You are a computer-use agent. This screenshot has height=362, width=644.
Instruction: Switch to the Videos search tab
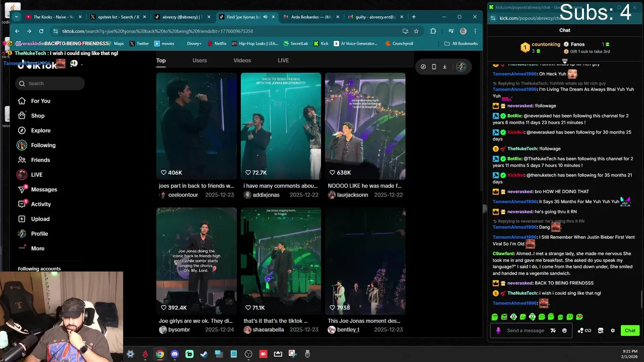click(242, 60)
